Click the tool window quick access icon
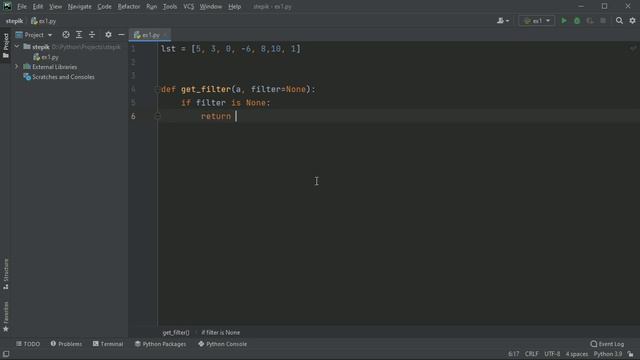 [x=6, y=354]
